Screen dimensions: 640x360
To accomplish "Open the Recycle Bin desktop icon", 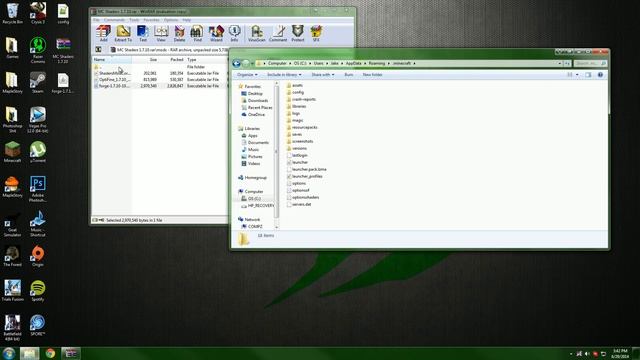I will (12, 13).
